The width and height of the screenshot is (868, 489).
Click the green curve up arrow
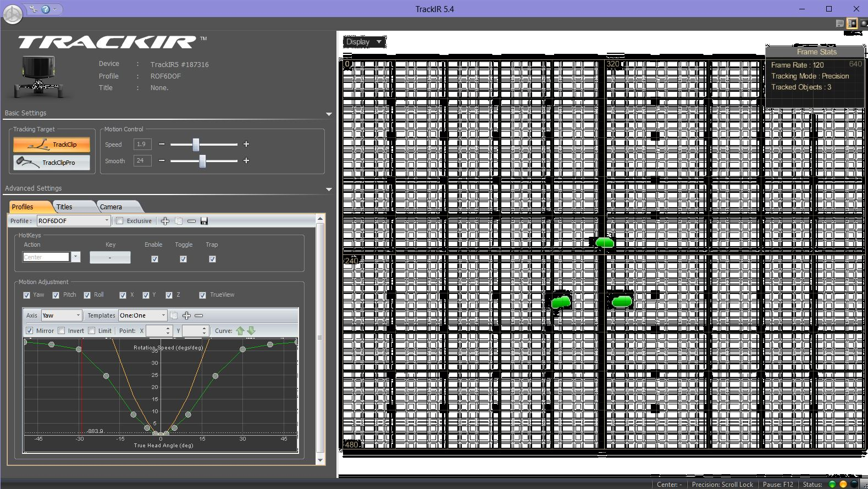(x=240, y=331)
